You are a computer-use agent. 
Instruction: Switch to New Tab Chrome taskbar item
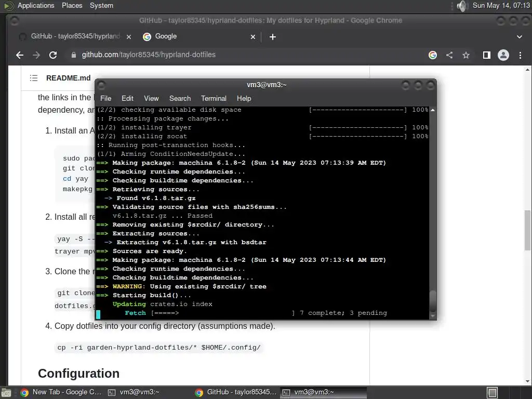pos(61,392)
